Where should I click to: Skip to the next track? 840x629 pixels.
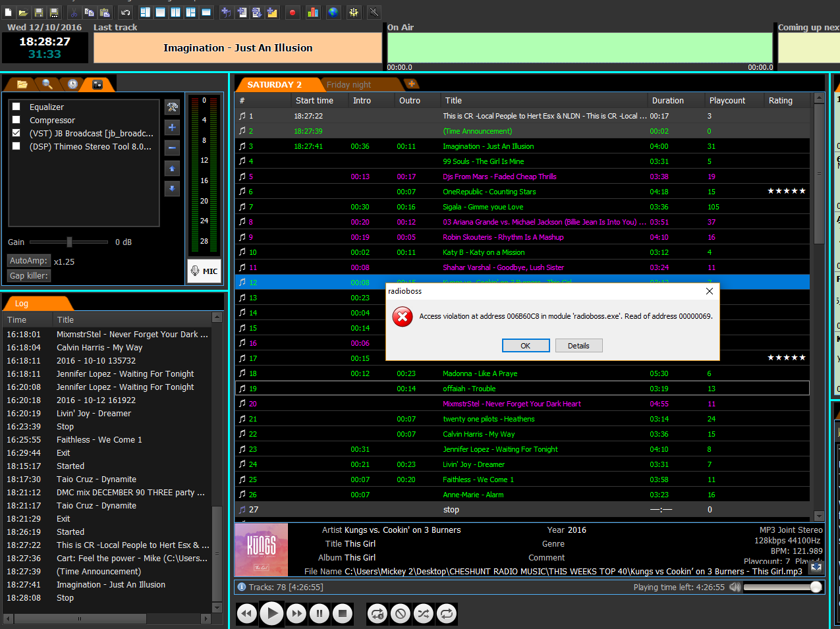[x=296, y=614]
